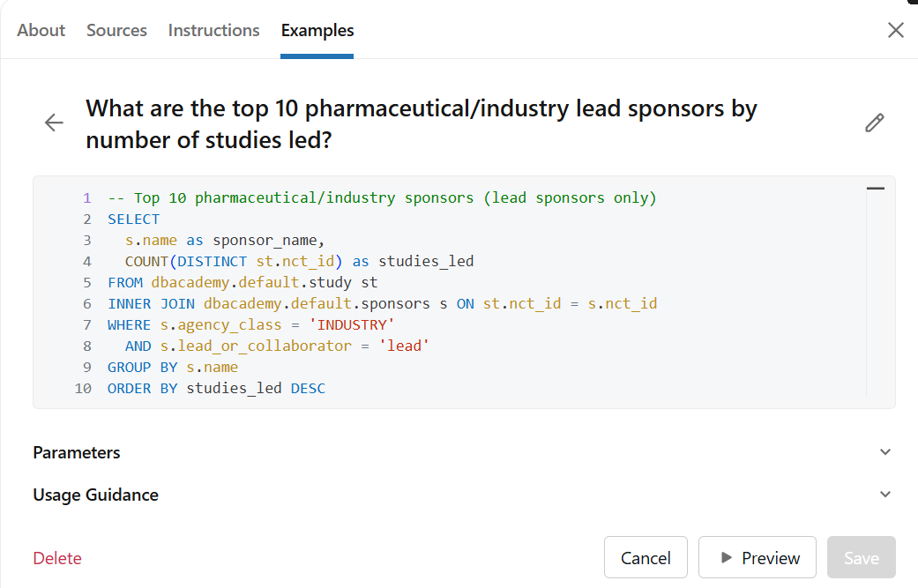Close the dialog with the X icon
The height and width of the screenshot is (588, 918).
[896, 30]
